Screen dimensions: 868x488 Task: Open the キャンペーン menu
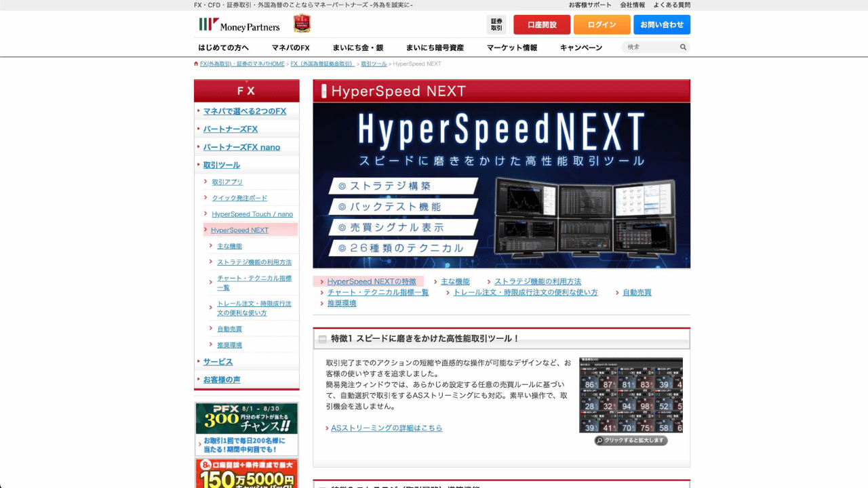(x=581, y=47)
